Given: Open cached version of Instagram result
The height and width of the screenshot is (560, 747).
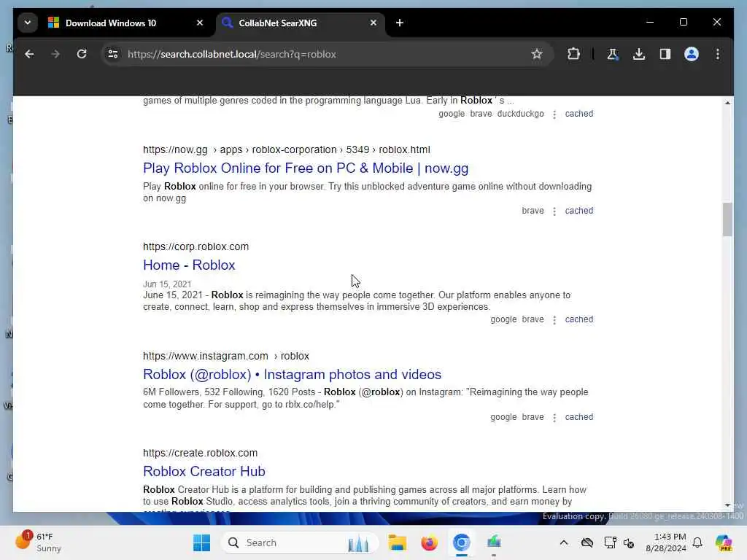Looking at the screenshot, I should pos(578,417).
